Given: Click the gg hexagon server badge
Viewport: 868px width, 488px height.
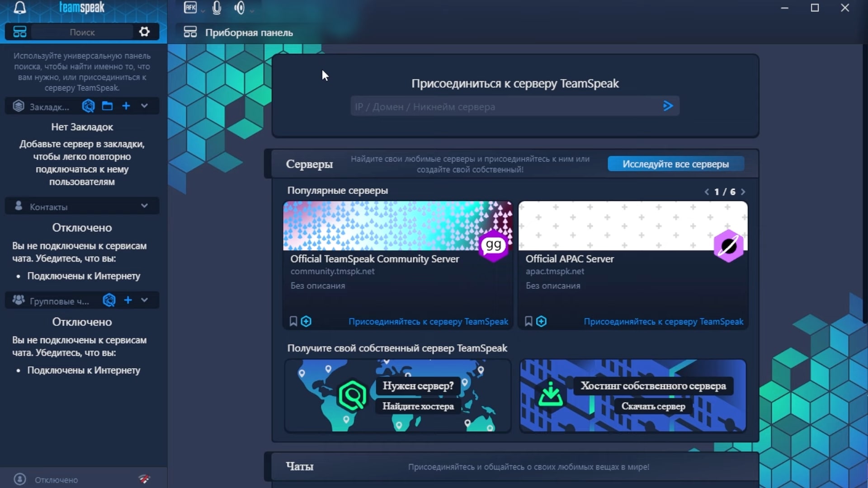Looking at the screenshot, I should (494, 245).
